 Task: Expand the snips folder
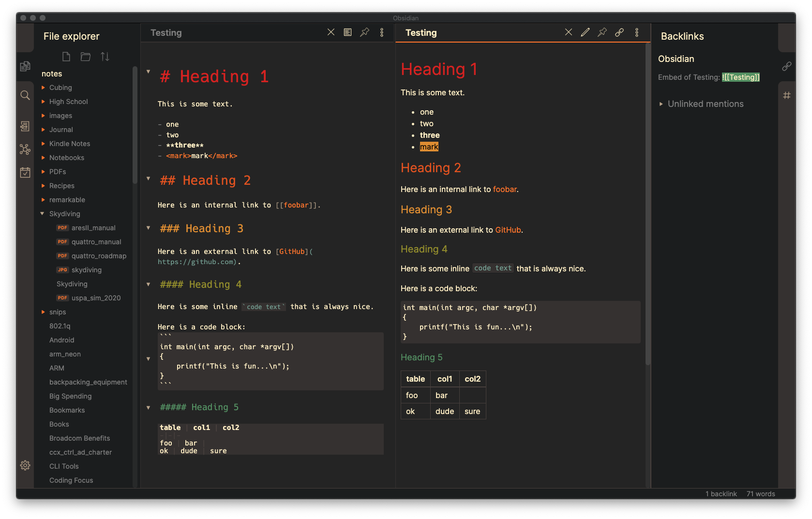(43, 312)
